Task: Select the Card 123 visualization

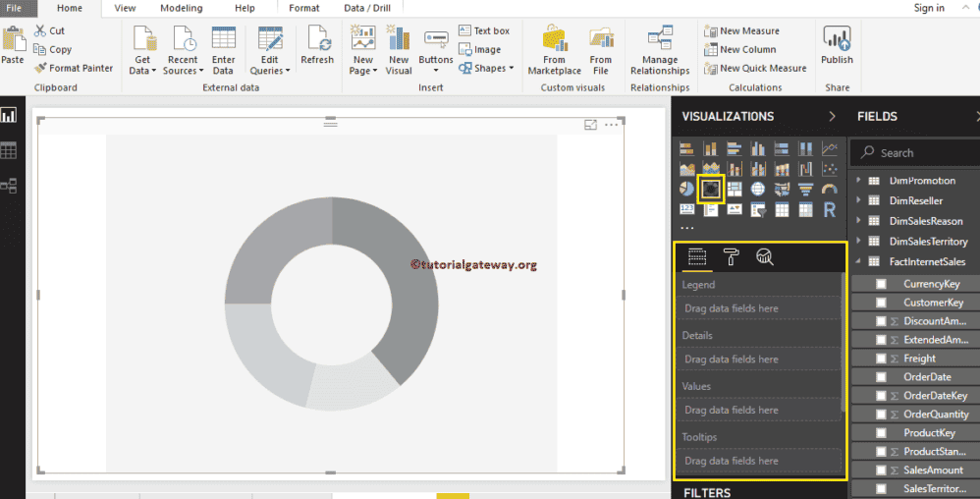Action: click(686, 209)
